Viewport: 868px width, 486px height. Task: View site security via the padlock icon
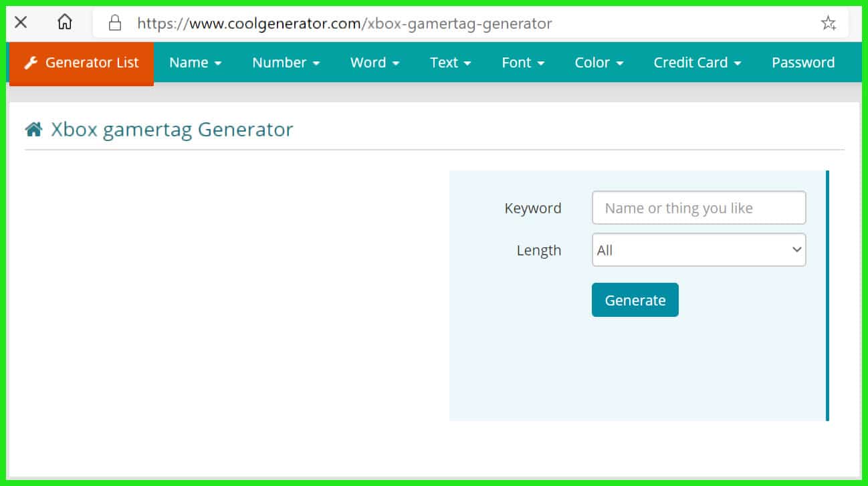(x=115, y=23)
